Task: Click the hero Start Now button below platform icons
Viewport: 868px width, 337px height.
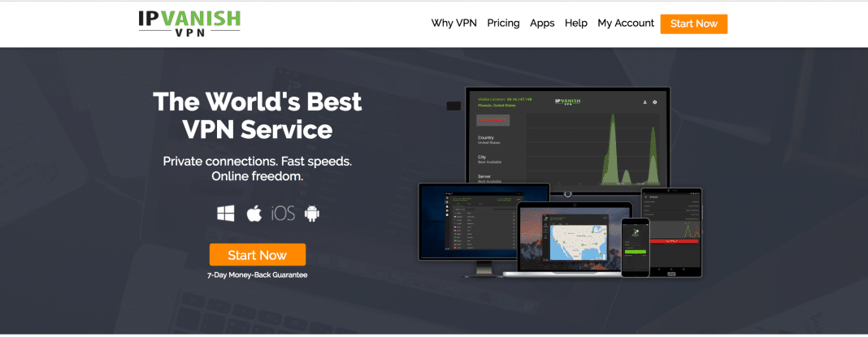Action: click(x=258, y=255)
